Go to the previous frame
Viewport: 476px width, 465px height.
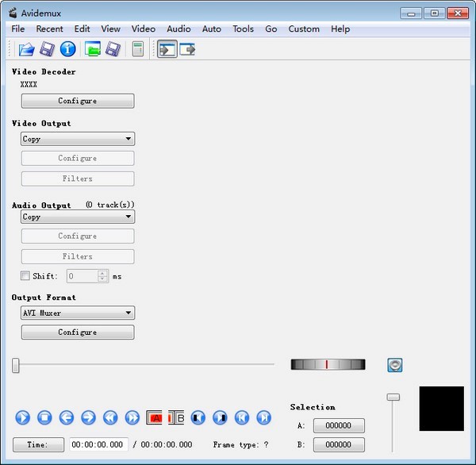pos(67,417)
